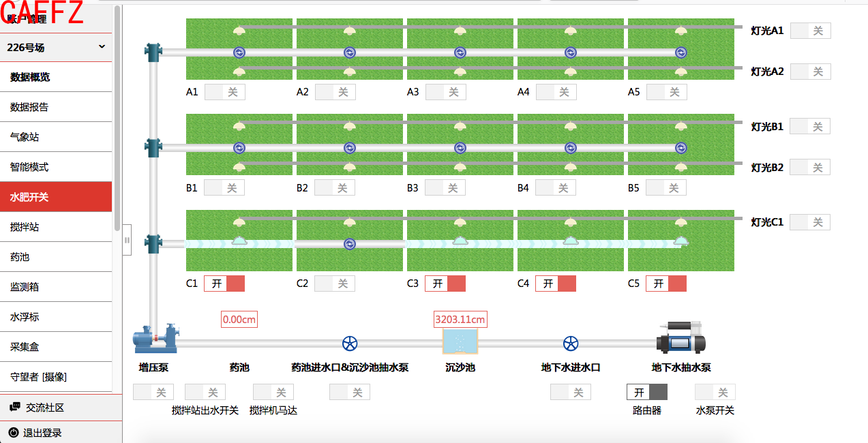Collapse the sidebar using the panel handle
The height and width of the screenshot is (443, 868).
click(127, 240)
